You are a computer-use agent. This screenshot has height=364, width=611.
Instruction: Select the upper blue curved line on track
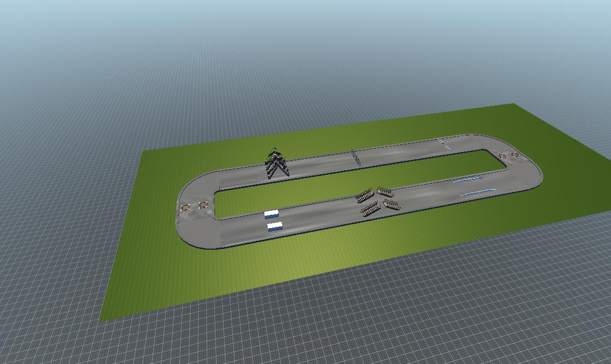(467, 179)
